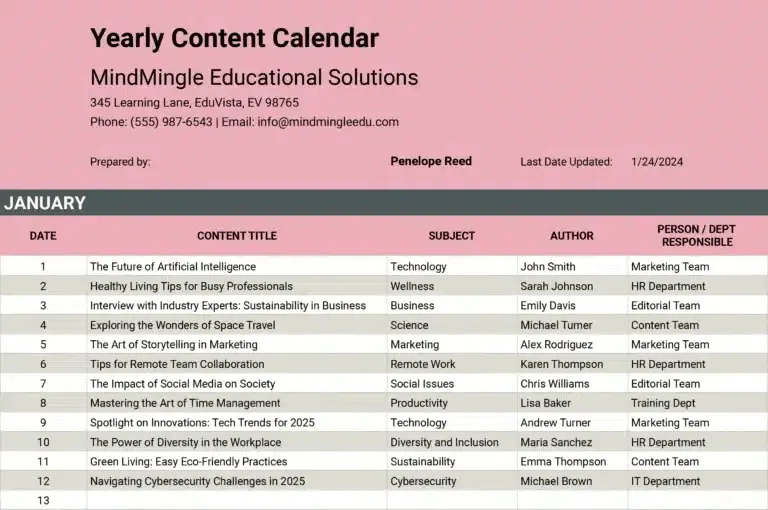The image size is (768, 510).
Task: Select 'The Future of Artificial Intelligence' cell
Action: click(237, 267)
